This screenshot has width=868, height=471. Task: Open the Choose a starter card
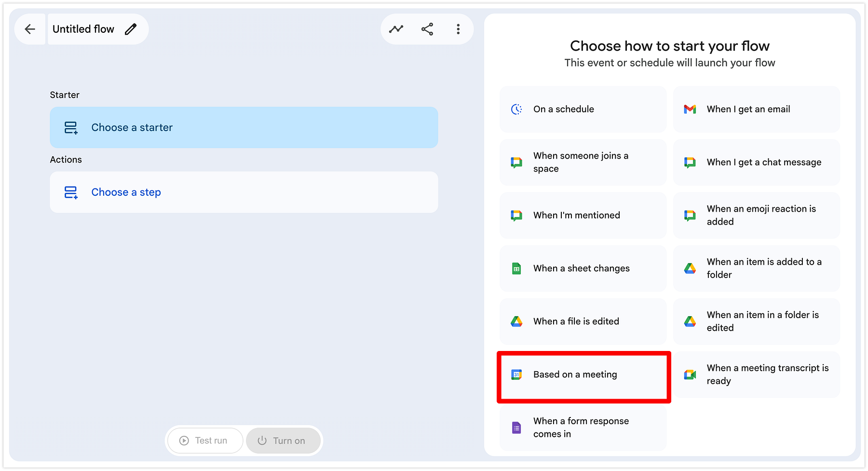click(244, 128)
